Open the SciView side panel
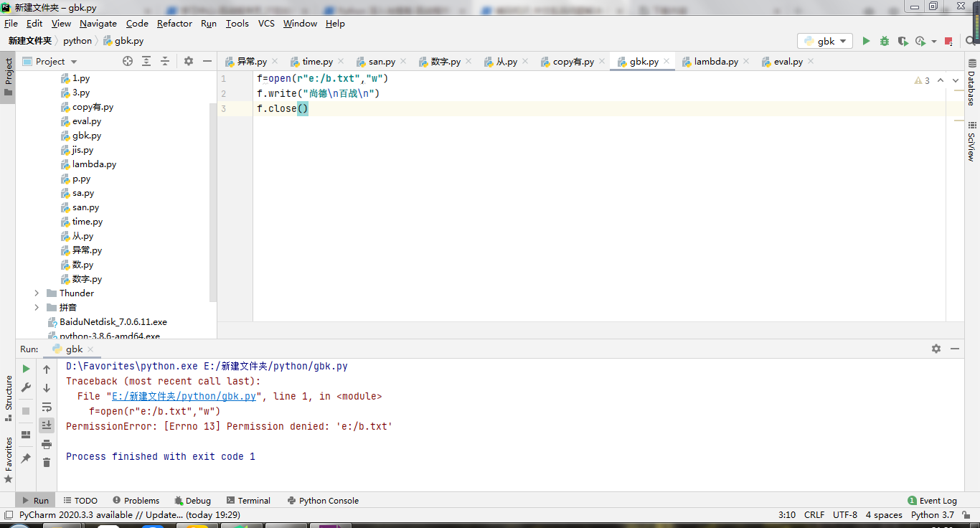 tap(971, 142)
